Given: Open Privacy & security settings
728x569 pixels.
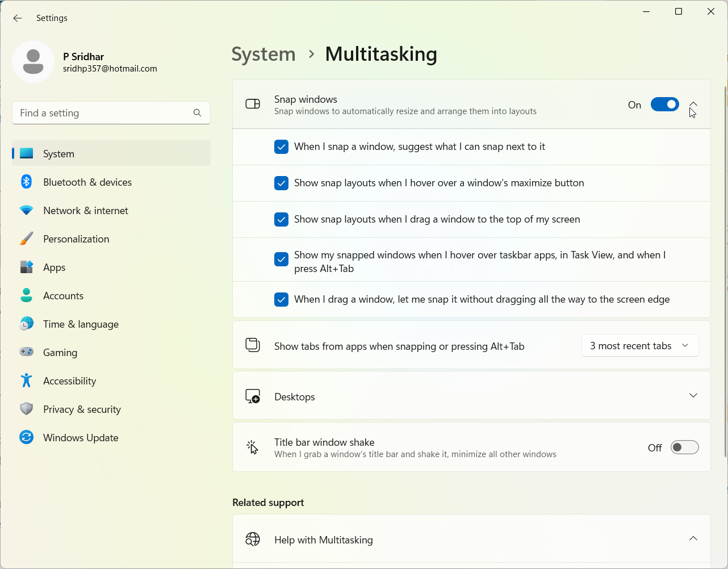Looking at the screenshot, I should point(111,409).
